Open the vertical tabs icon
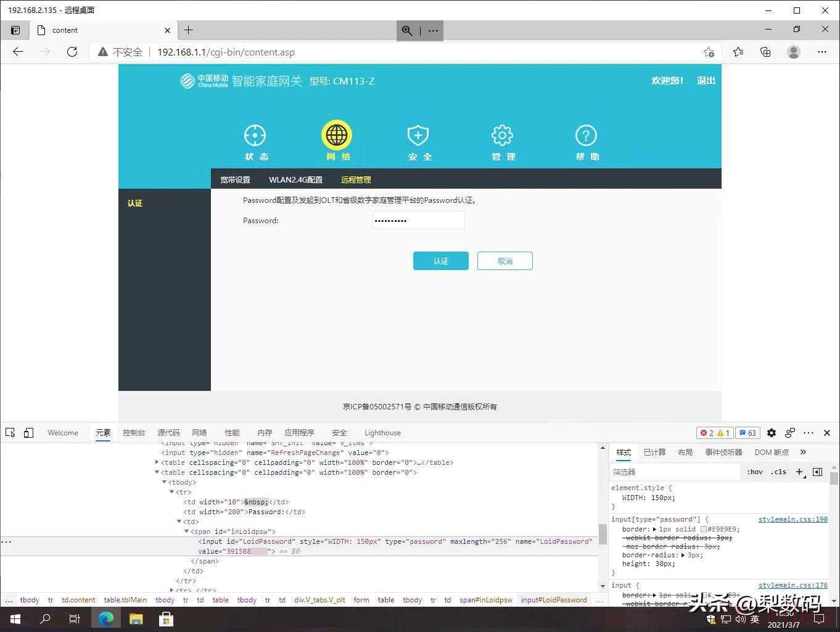Viewport: 840px width, 632px height. point(15,30)
